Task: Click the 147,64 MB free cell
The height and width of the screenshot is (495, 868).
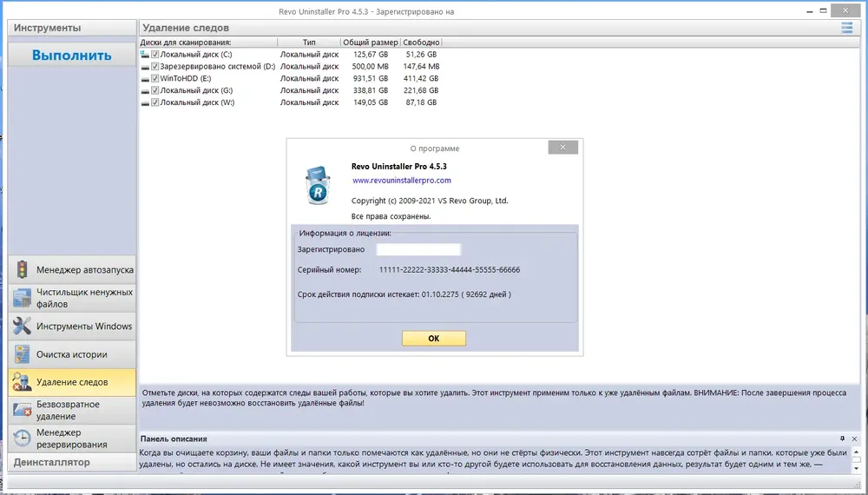Action: [421, 67]
